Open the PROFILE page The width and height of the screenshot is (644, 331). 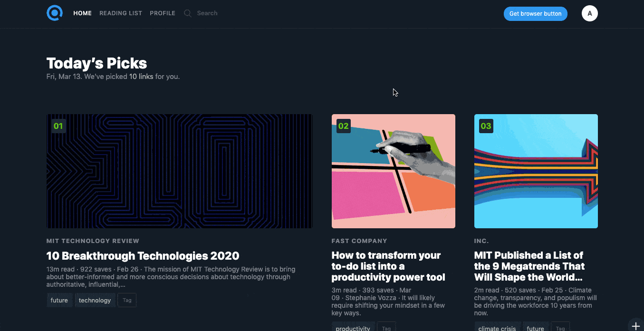coord(163,13)
